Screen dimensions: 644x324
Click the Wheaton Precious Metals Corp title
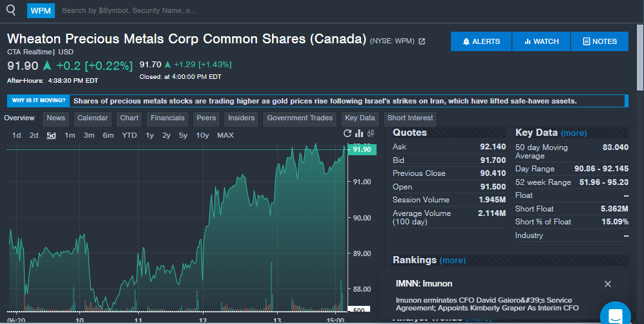coord(187,39)
